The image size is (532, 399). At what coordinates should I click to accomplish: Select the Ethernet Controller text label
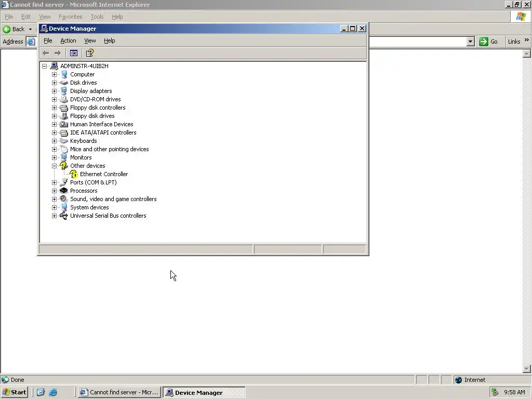point(104,174)
